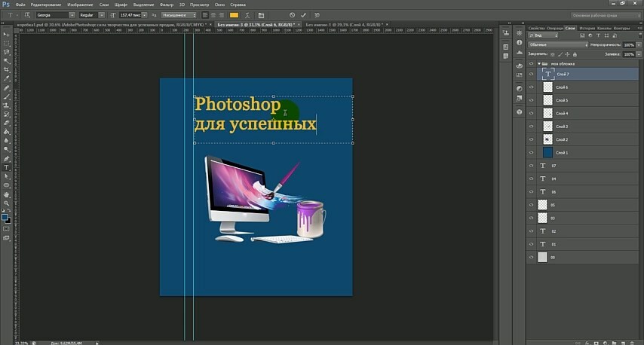Viewport: 644px width, 345px height.
Task: Click the yellow text color swatch
Action: (234, 15)
